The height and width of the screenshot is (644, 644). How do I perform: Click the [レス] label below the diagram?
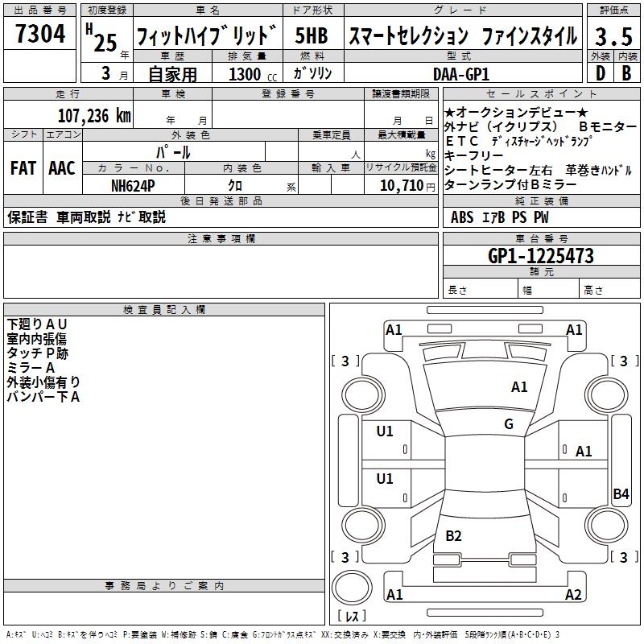pyautogui.click(x=351, y=617)
